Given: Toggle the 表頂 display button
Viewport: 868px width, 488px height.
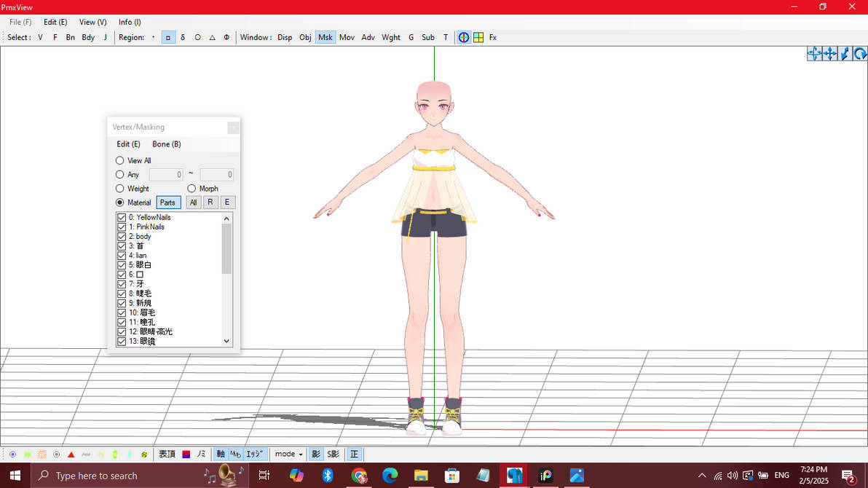Looking at the screenshot, I should 167,454.
